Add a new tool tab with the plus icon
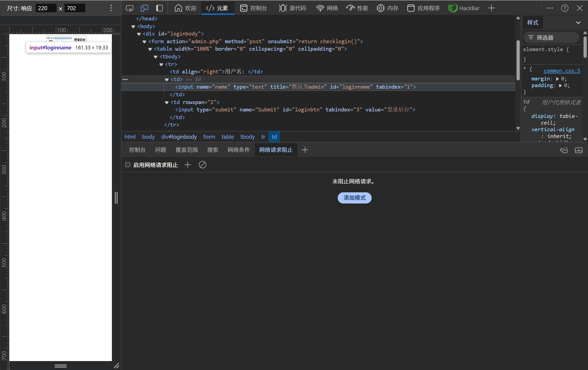588x370 pixels. [491, 8]
